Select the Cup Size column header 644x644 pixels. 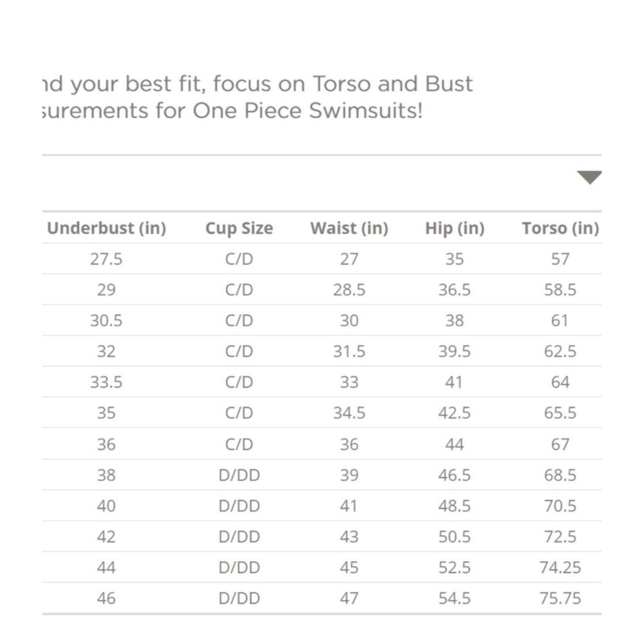(239, 229)
